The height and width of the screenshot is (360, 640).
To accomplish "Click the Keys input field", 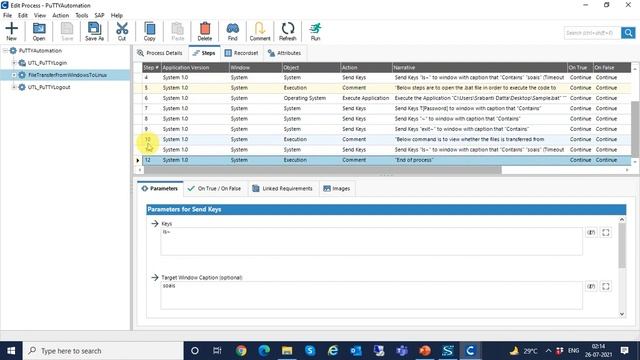I will 371,242.
